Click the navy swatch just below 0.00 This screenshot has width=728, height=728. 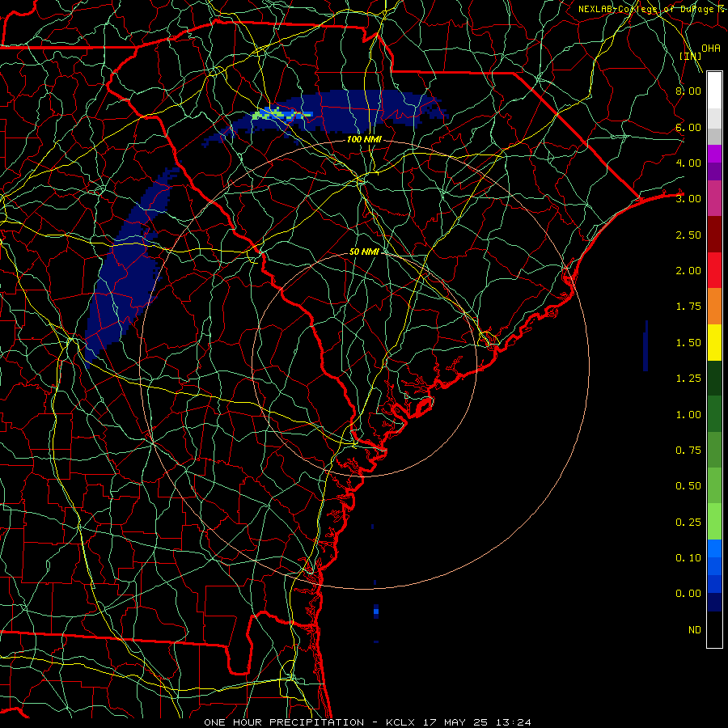[x=714, y=603]
